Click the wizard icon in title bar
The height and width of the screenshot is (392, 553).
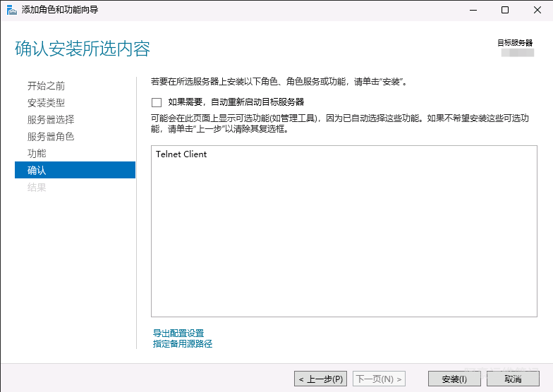click(x=11, y=10)
